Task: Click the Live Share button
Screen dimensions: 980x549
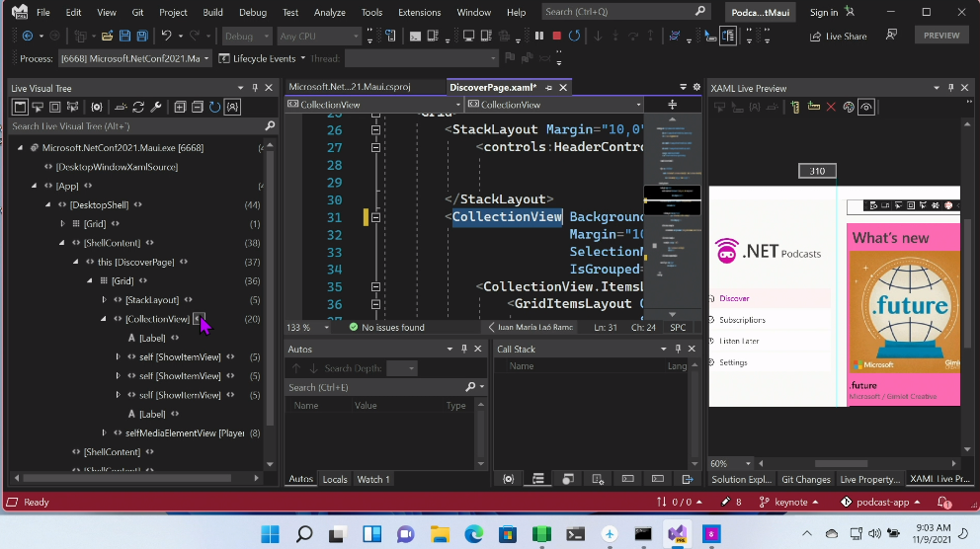Action: [x=838, y=37]
